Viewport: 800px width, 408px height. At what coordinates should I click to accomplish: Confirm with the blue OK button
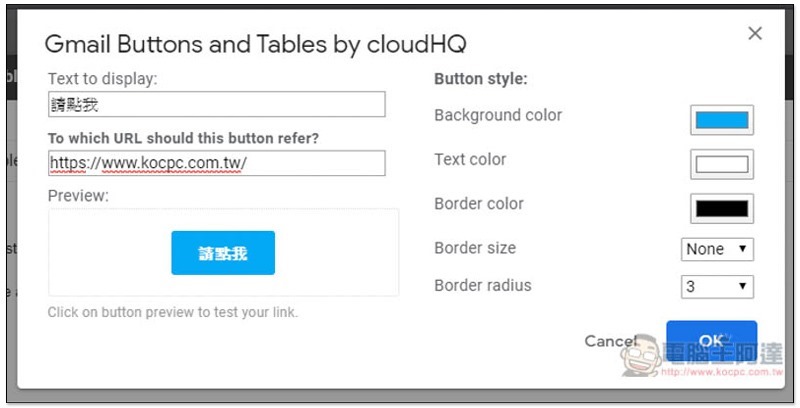[711, 340]
